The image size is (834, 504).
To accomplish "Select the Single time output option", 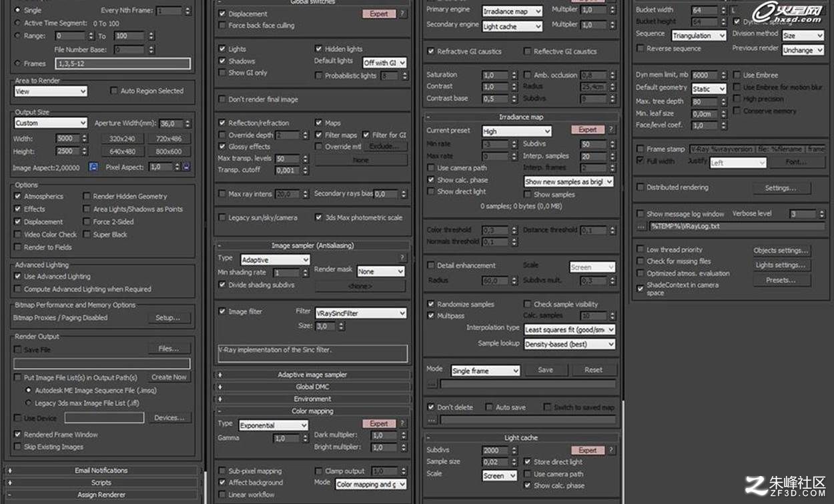I will 17,11.
